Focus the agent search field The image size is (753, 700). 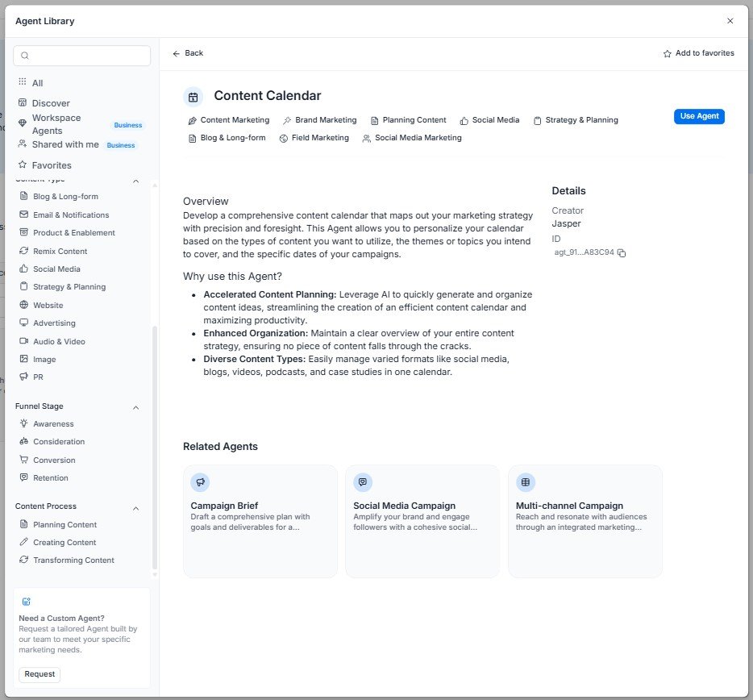click(81, 56)
